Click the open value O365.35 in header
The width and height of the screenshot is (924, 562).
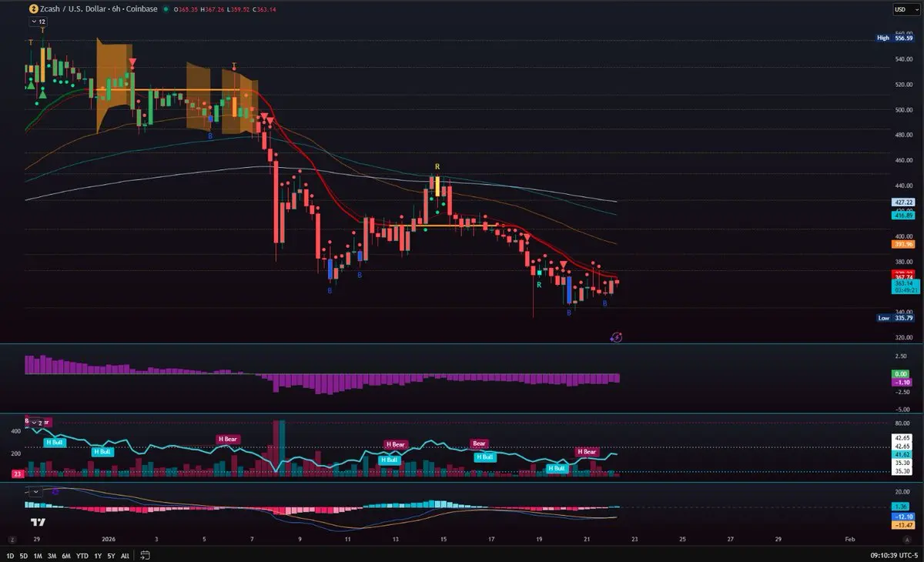(x=186, y=9)
